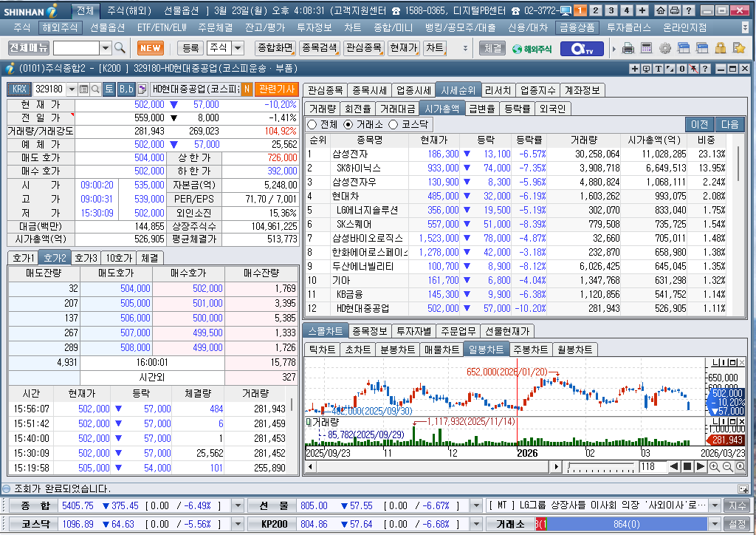Open the settings gear icon in toolbar
The height and width of the screenshot is (535, 756).
coord(665,48)
